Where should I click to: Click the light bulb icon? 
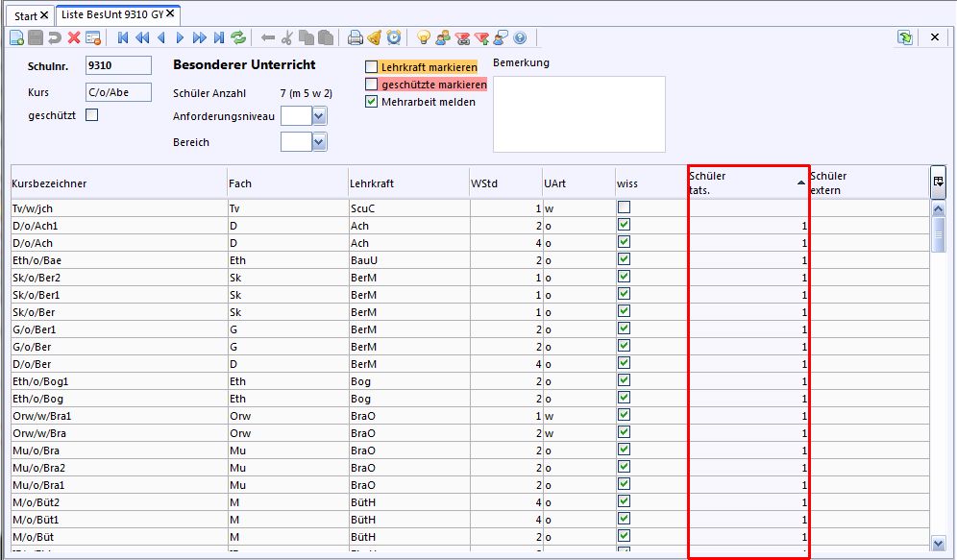pyautogui.click(x=423, y=37)
